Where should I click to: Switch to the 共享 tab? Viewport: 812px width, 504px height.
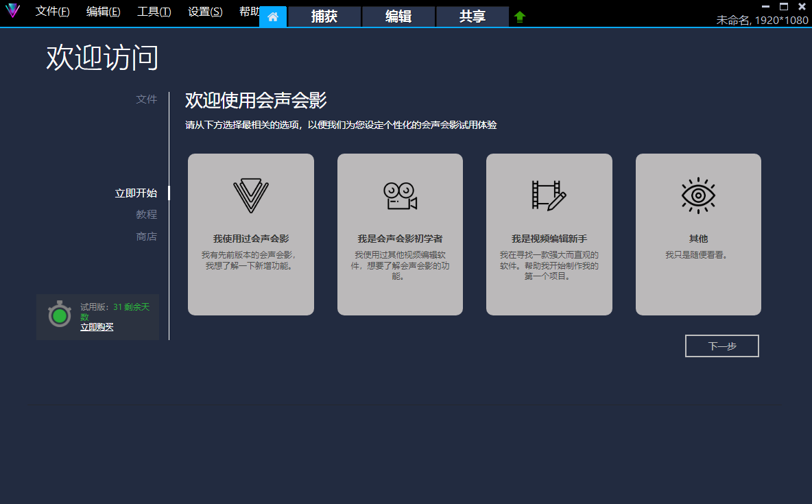tap(473, 17)
